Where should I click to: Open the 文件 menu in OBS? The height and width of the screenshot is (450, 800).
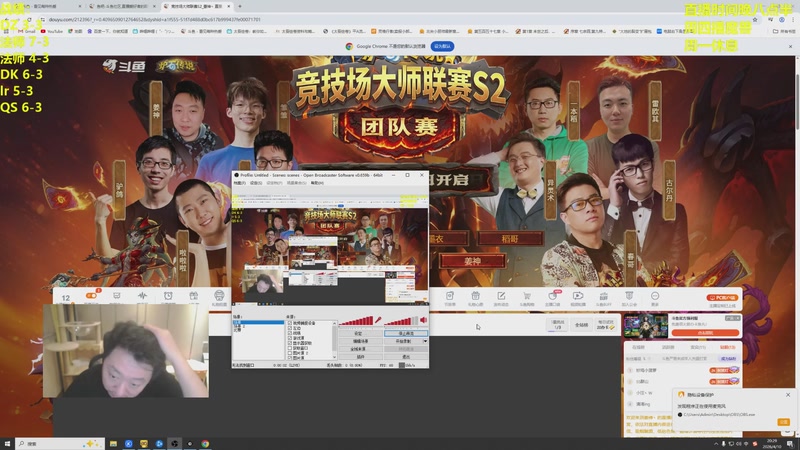tap(239, 183)
